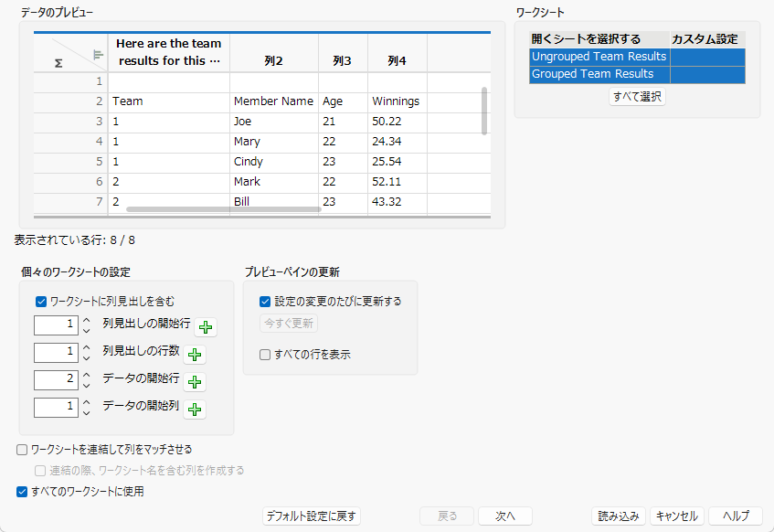The width and height of the screenshot is (774, 532).
Task: Click the cell with value 25.54
Action: [x=397, y=162]
